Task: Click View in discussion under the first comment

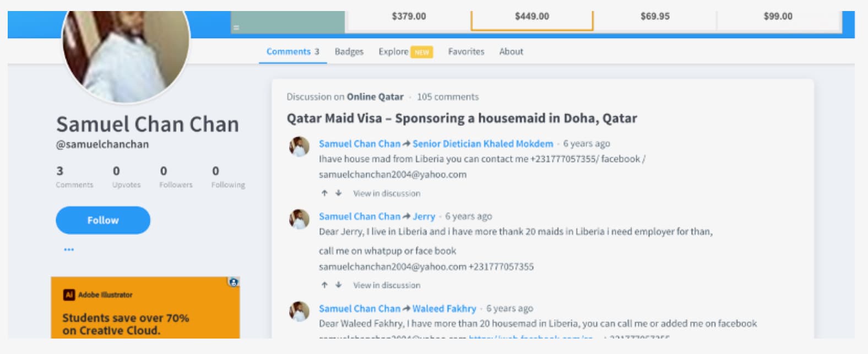Action: coord(387,193)
